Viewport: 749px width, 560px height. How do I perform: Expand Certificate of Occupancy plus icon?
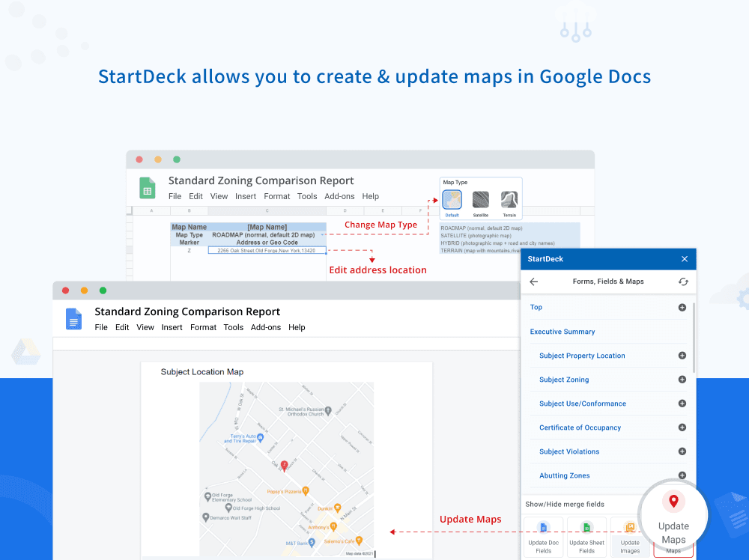(x=682, y=427)
